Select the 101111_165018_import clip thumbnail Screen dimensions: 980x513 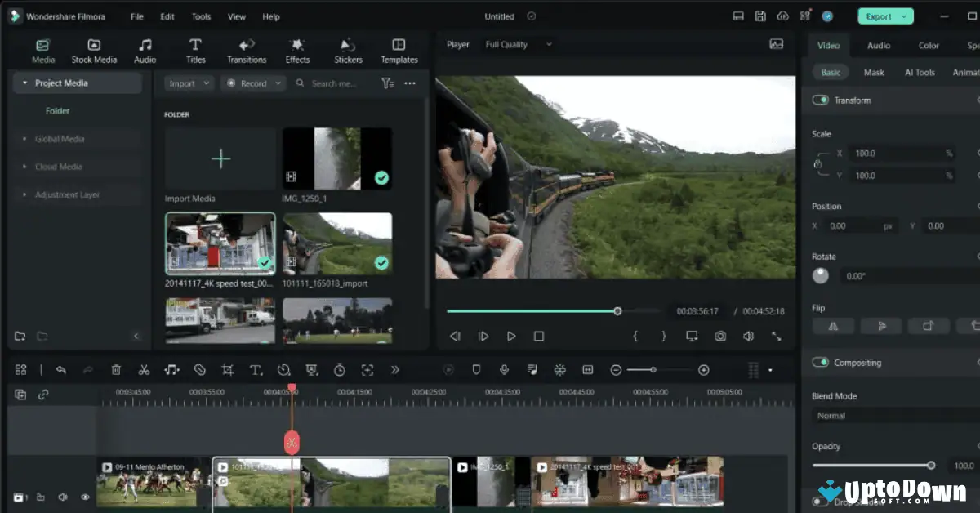point(336,243)
